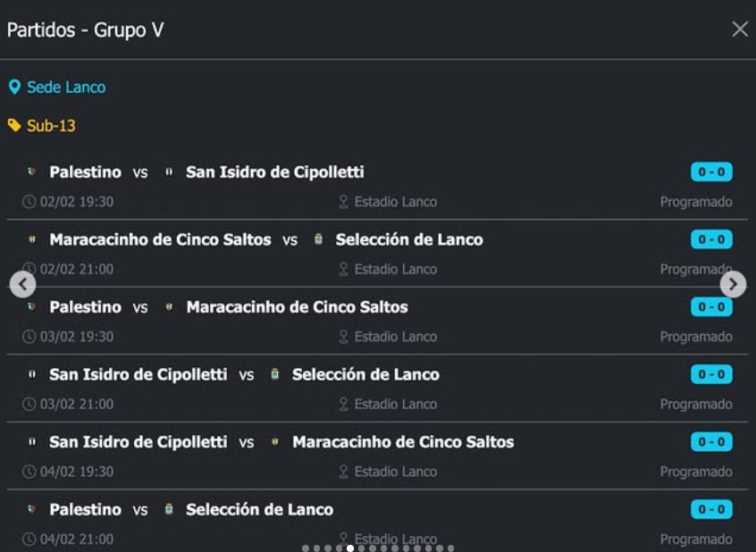Go to the next slide with right arrow

pyautogui.click(x=733, y=284)
